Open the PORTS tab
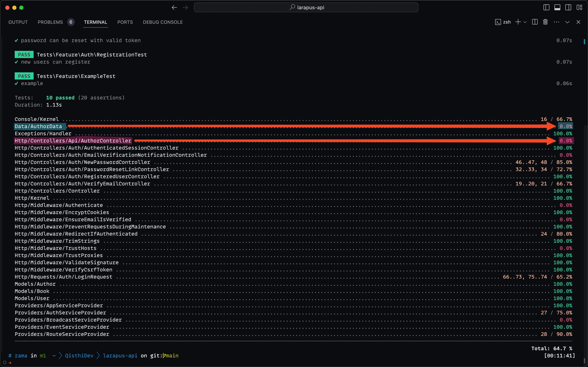The image size is (588, 367). pos(125,22)
